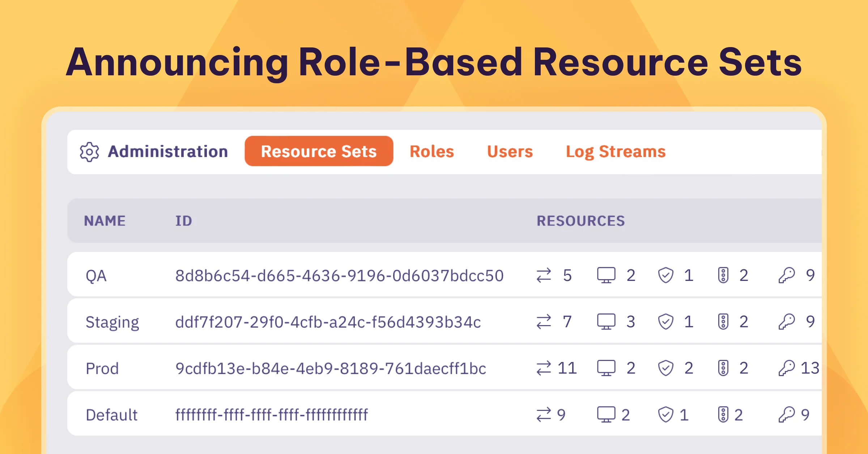The width and height of the screenshot is (868, 454).
Task: Click the key icon in Default row
Action: tap(787, 414)
